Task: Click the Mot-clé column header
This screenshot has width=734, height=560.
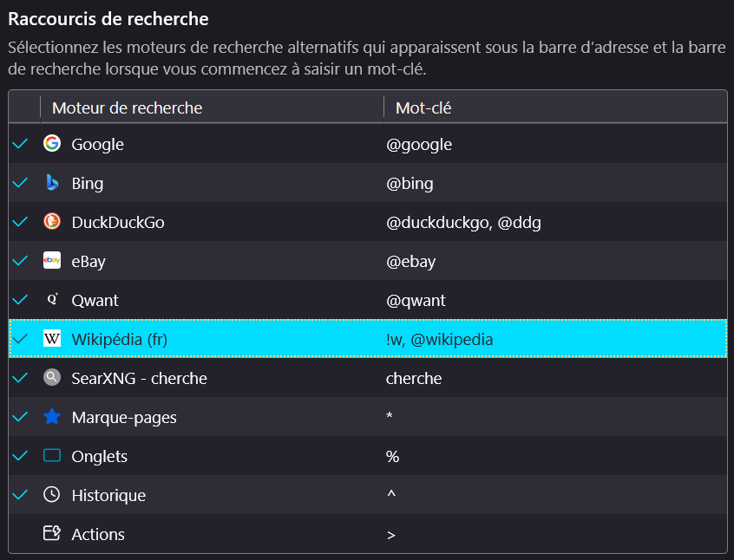Action: [x=423, y=108]
